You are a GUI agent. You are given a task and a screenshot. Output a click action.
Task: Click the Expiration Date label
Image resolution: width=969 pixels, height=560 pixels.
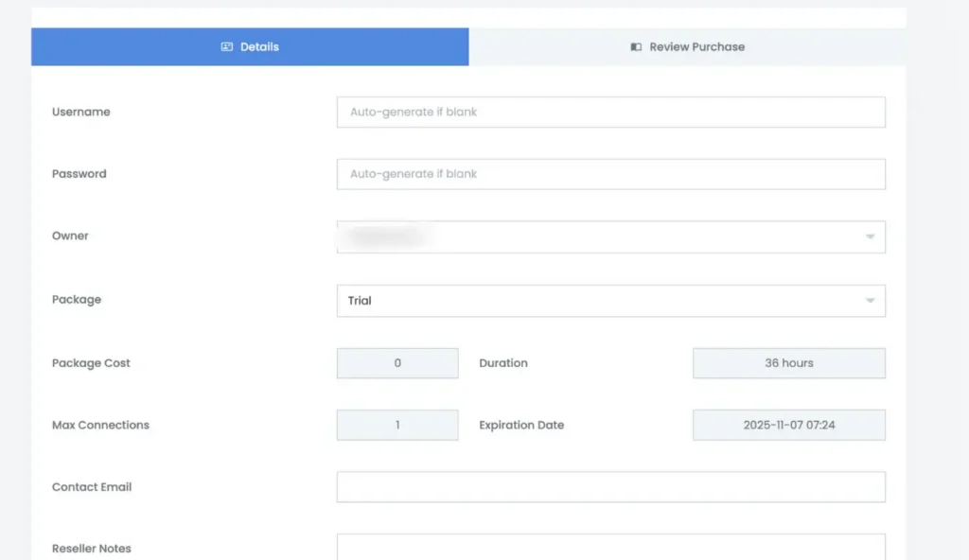[521, 426]
